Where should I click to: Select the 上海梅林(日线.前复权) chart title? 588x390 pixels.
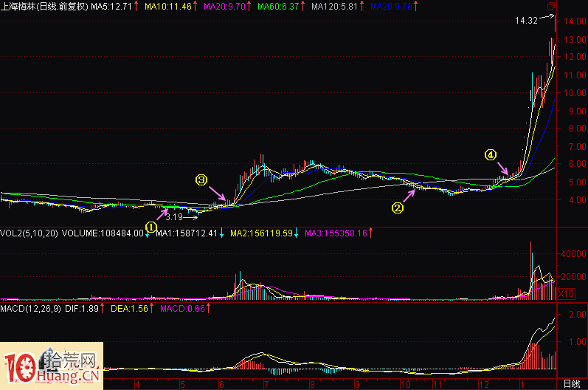click(x=44, y=7)
